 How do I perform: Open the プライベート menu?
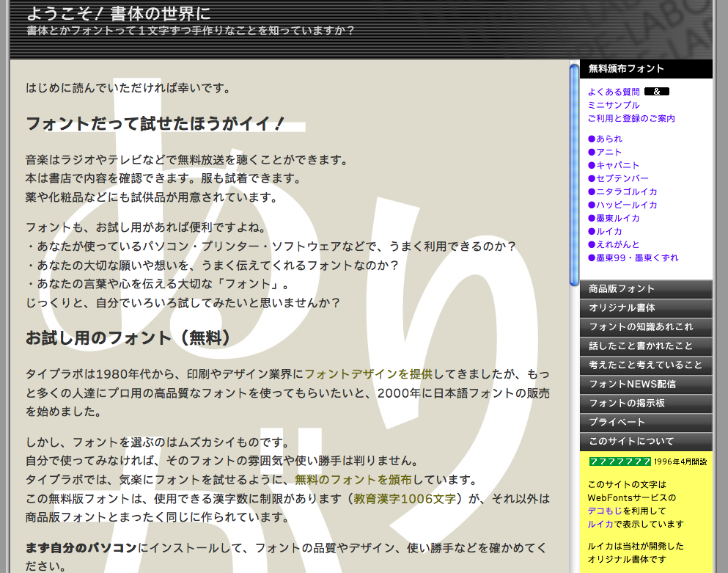(x=646, y=423)
